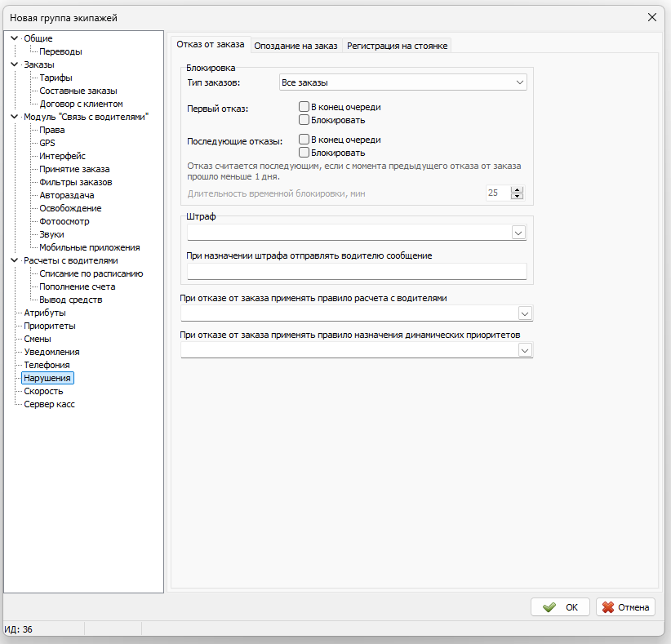671x644 pixels.
Task: Open the Штраф dropdown list
Action: tap(518, 233)
